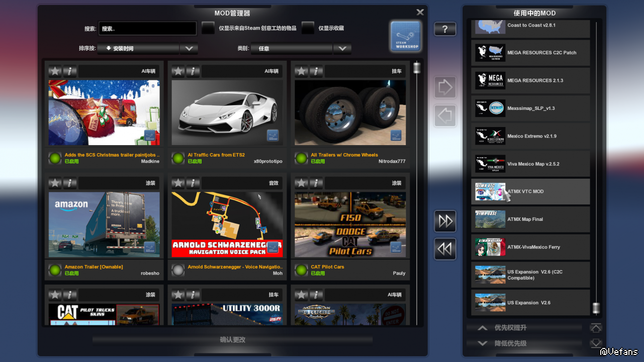
Task: Select US Expansion V2.6 (C2C Compatible)
Action: pyautogui.click(x=530, y=275)
